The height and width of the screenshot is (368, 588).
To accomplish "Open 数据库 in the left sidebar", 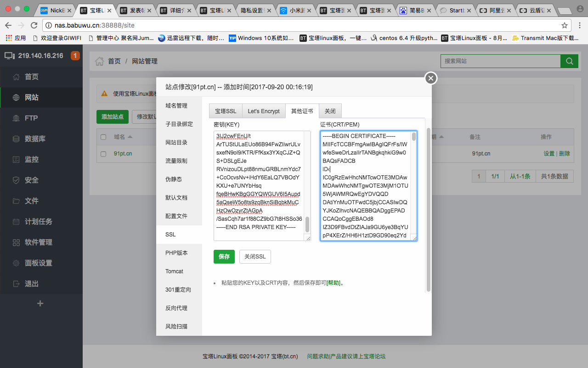I will point(41,139).
